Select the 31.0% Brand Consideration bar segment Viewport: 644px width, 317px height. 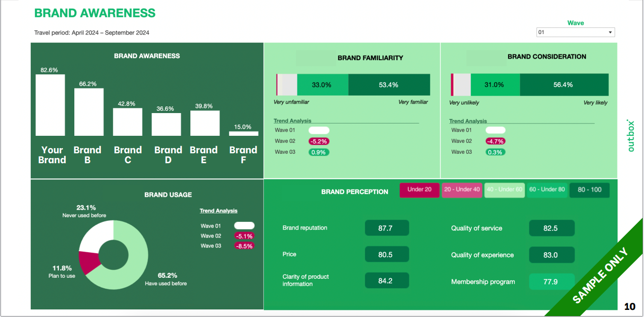[495, 85]
